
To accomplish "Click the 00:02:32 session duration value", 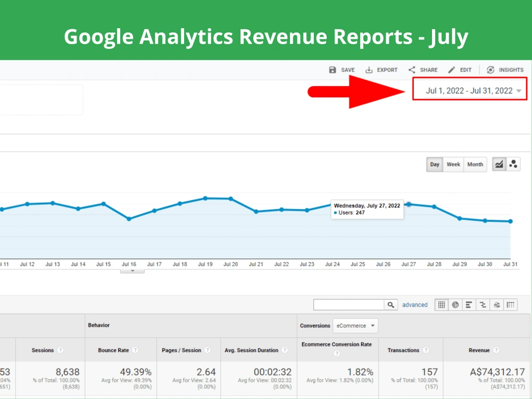I will click(272, 372).
